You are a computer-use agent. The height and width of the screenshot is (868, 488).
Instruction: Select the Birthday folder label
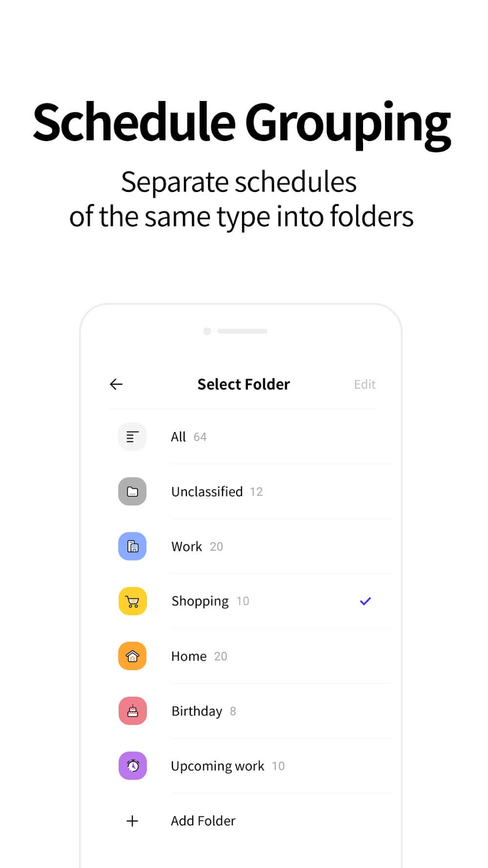pyautogui.click(x=197, y=711)
